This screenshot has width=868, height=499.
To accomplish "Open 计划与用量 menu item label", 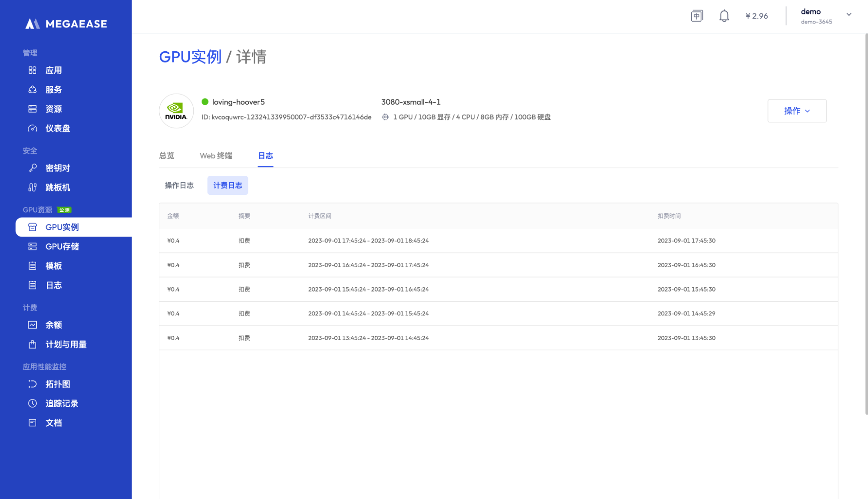I will click(66, 345).
